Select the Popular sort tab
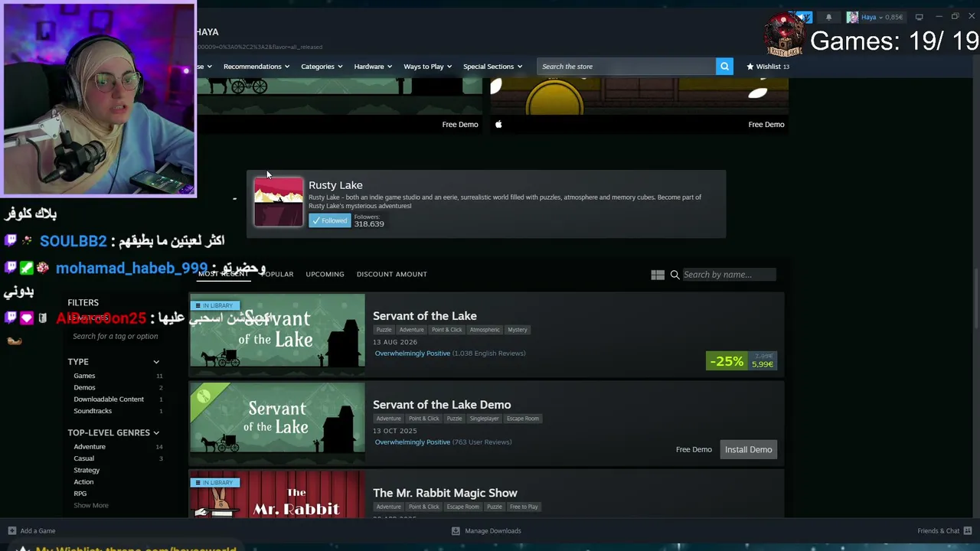 point(277,274)
